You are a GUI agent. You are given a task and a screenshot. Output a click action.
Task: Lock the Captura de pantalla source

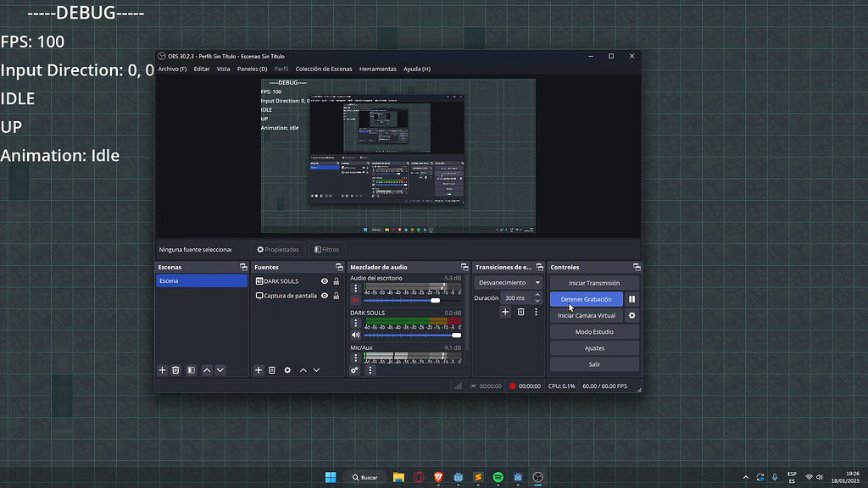coord(335,295)
